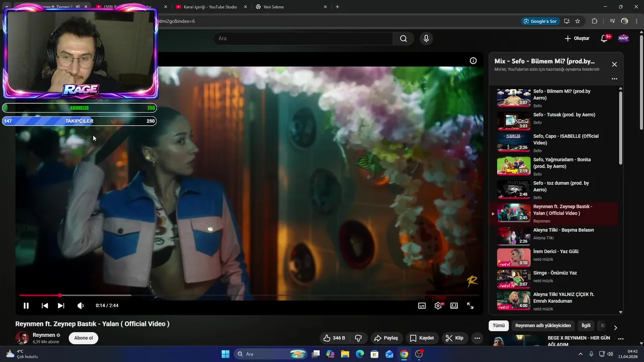Save video with Kaydet button

(422, 338)
